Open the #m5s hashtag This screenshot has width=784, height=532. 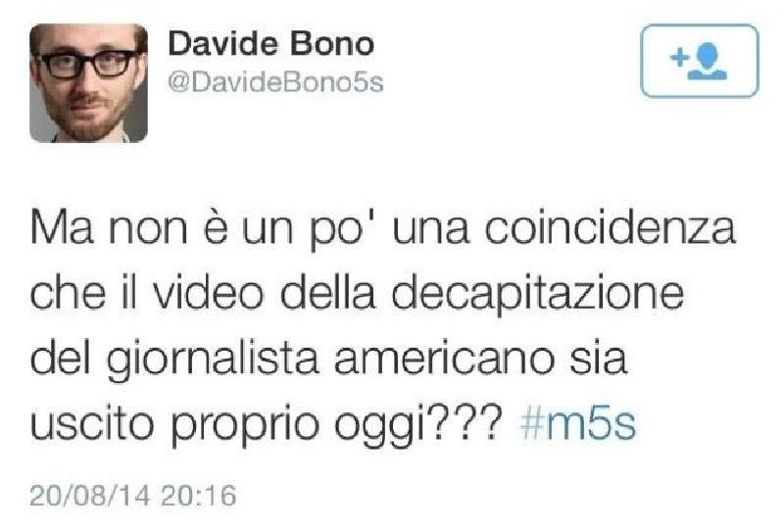click(578, 424)
